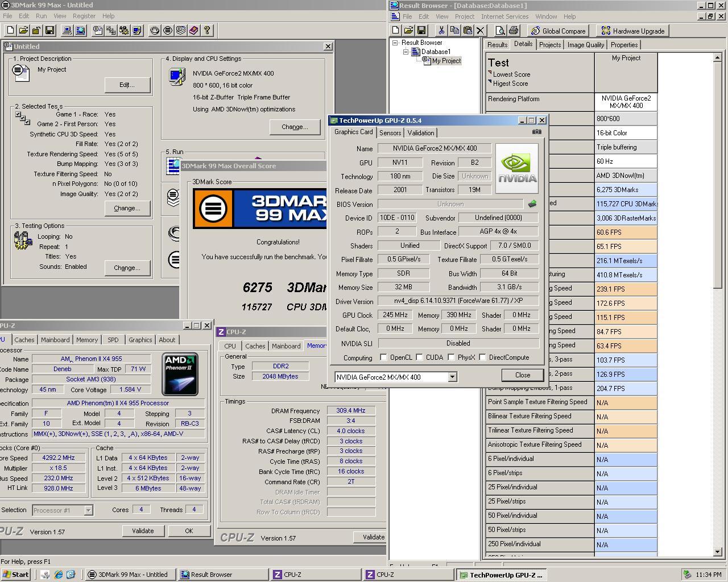Switch to Result Browser in the taskbar
Image resolution: width=728 pixels, height=582 pixels.
pyautogui.click(x=222, y=575)
